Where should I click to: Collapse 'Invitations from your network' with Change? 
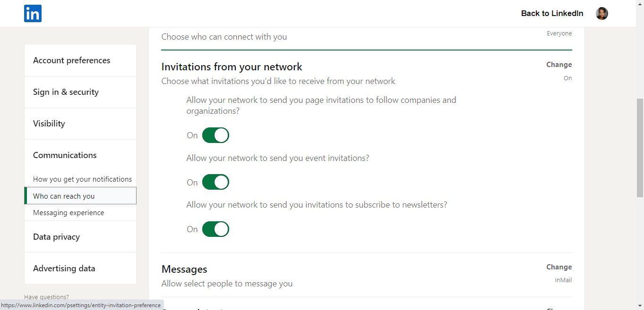[559, 64]
